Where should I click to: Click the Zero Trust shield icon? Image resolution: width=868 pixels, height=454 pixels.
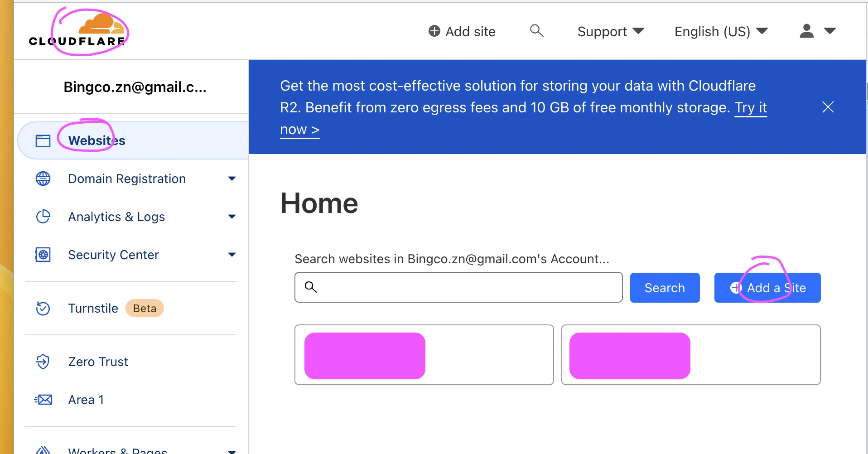pyautogui.click(x=43, y=362)
